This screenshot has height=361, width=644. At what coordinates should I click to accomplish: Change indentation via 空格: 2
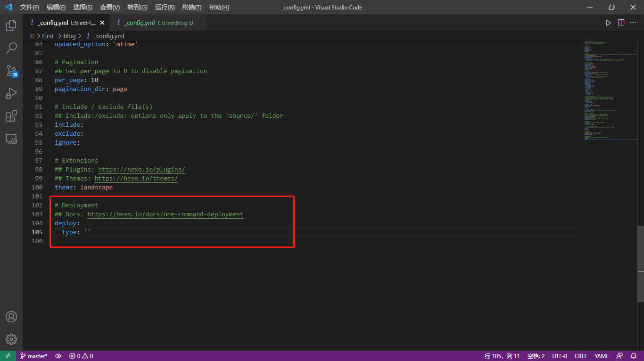[x=536, y=356]
